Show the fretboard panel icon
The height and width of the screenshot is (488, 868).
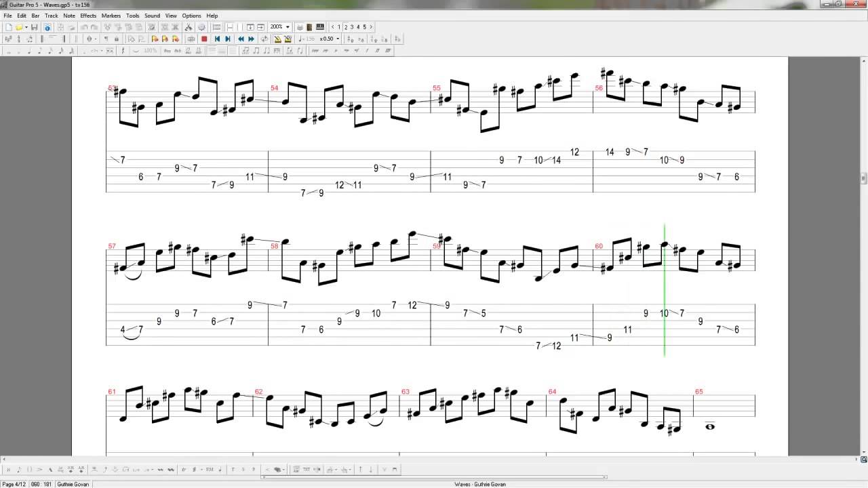310,27
